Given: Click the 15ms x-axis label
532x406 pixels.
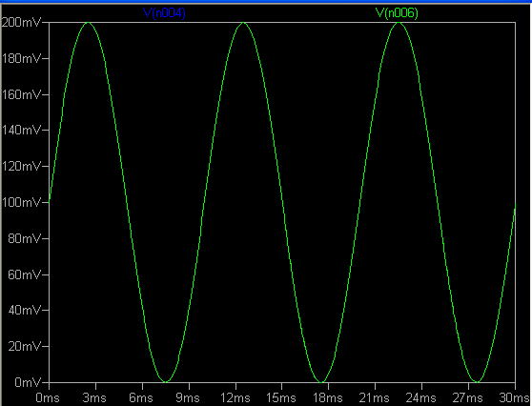Looking at the screenshot, I should pyautogui.click(x=281, y=397).
